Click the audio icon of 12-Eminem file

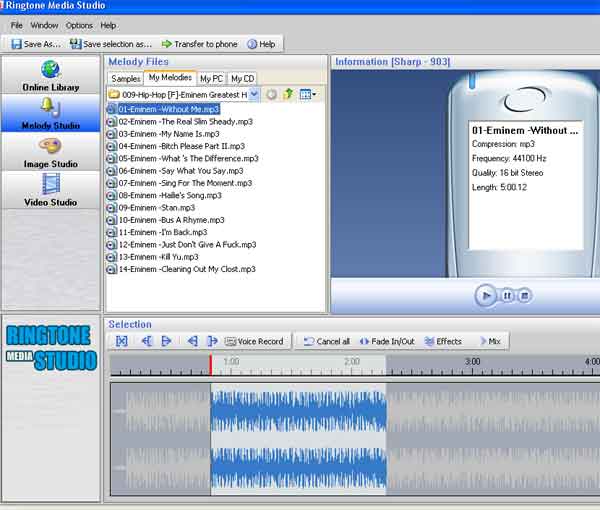click(111, 244)
